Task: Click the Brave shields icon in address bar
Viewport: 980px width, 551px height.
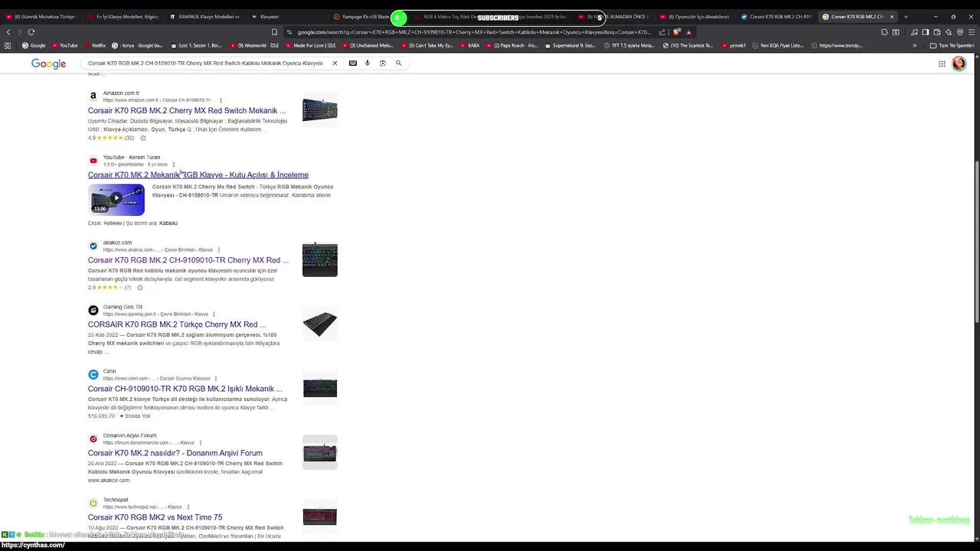Action: click(x=677, y=32)
